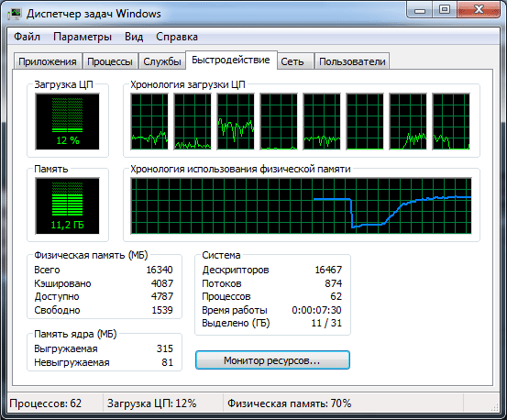Click the Хронология загрузки ЦП label
Screen dimensions: 507x420
(188, 84)
